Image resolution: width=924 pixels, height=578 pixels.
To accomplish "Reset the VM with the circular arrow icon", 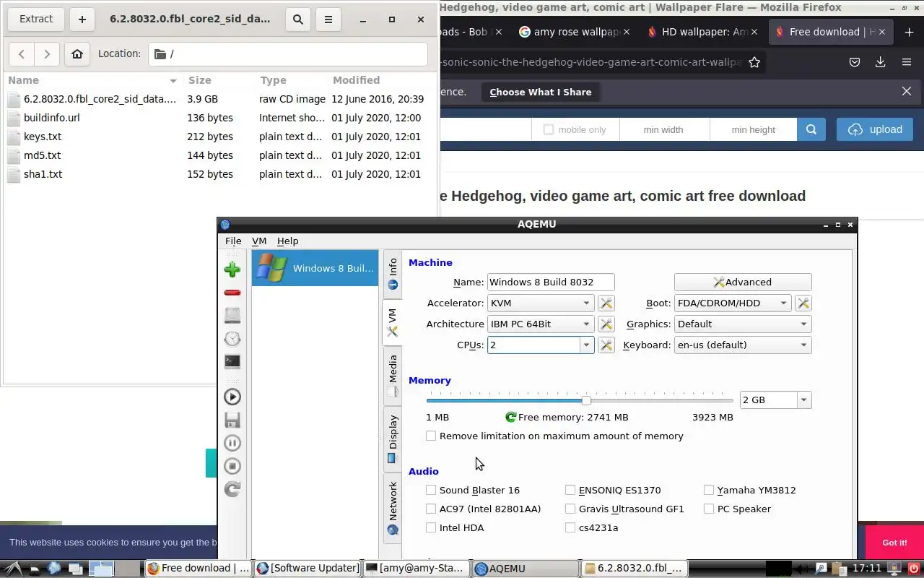I will [x=232, y=489].
